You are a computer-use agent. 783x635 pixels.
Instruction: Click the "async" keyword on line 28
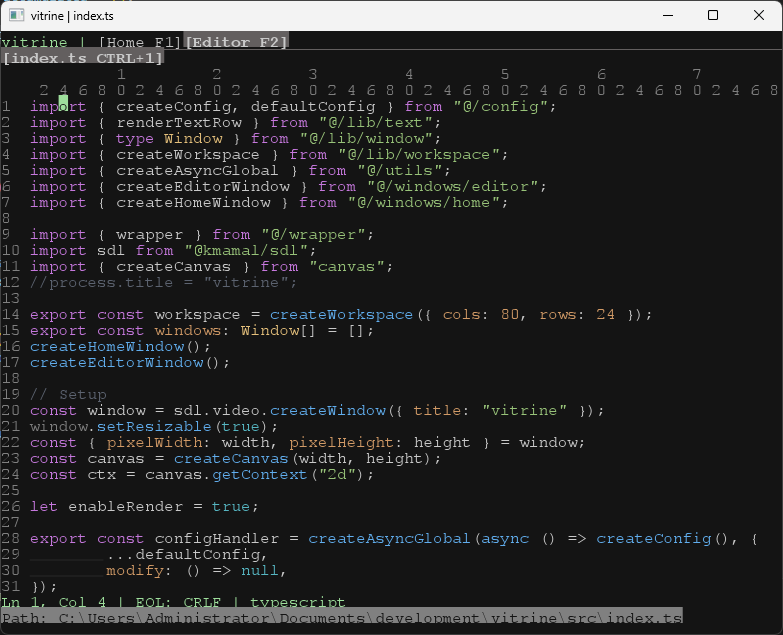pos(505,539)
